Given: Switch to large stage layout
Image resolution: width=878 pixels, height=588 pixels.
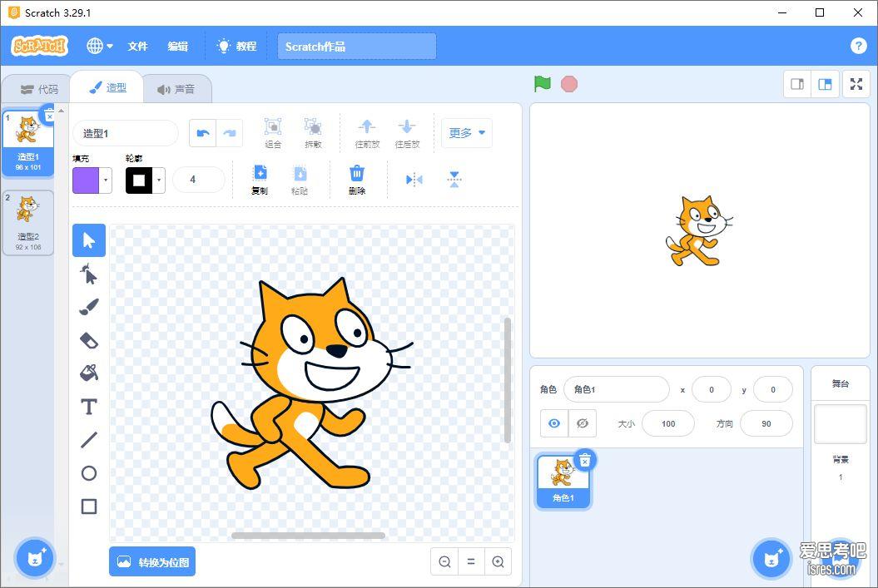Looking at the screenshot, I should 825,84.
